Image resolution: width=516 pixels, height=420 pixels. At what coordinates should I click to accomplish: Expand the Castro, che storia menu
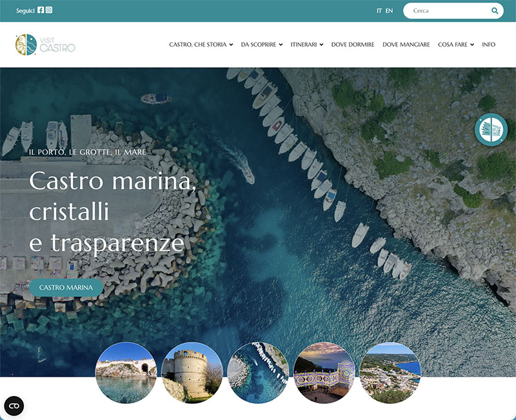click(201, 45)
